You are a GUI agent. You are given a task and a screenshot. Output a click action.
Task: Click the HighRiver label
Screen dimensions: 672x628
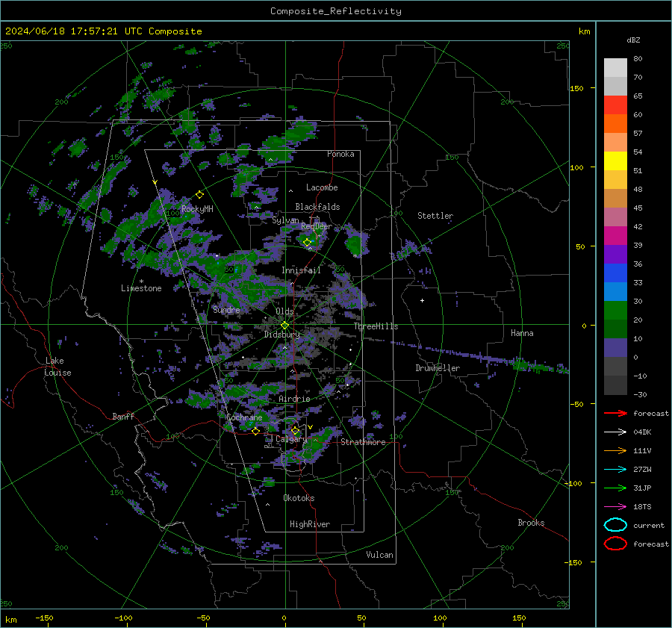(x=310, y=524)
